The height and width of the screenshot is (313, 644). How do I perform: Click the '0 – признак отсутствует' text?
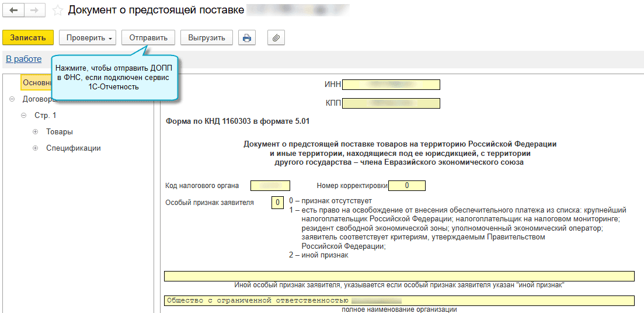click(x=330, y=201)
